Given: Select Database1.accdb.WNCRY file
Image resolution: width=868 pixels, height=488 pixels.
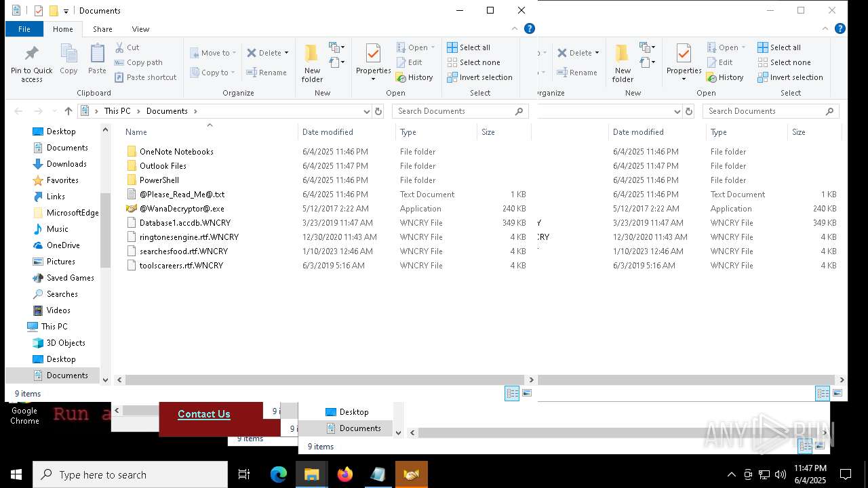Looking at the screenshot, I should pos(185,223).
